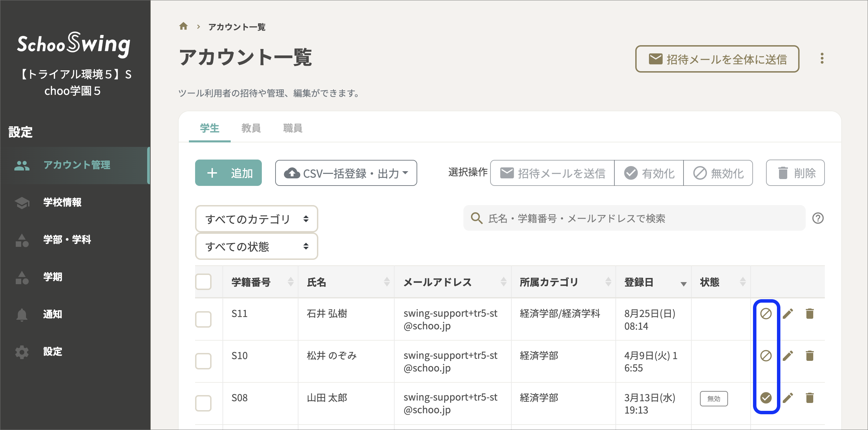Click 招待メールを全体に送信 button

pyautogui.click(x=717, y=59)
